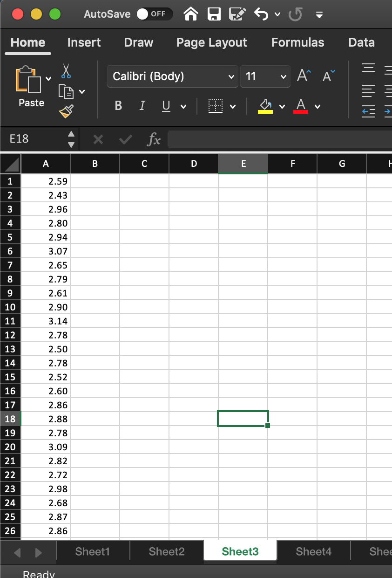The width and height of the screenshot is (392, 578).
Task: Open font color palette dropdown
Action: (318, 107)
